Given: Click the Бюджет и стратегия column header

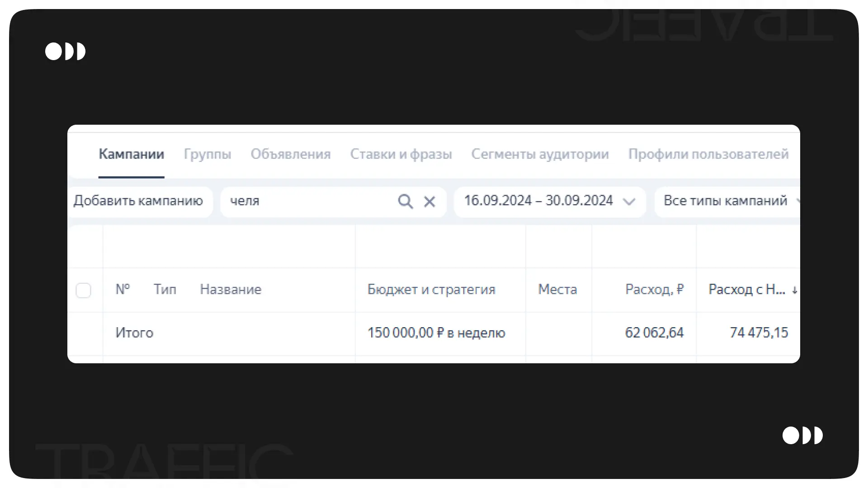Looking at the screenshot, I should tap(431, 289).
